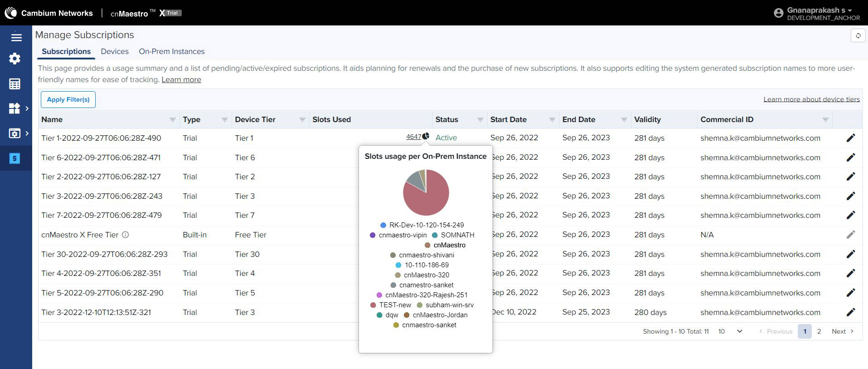Open the Gnanaprakash s account dropdown
The image size is (868, 369).
[820, 10]
